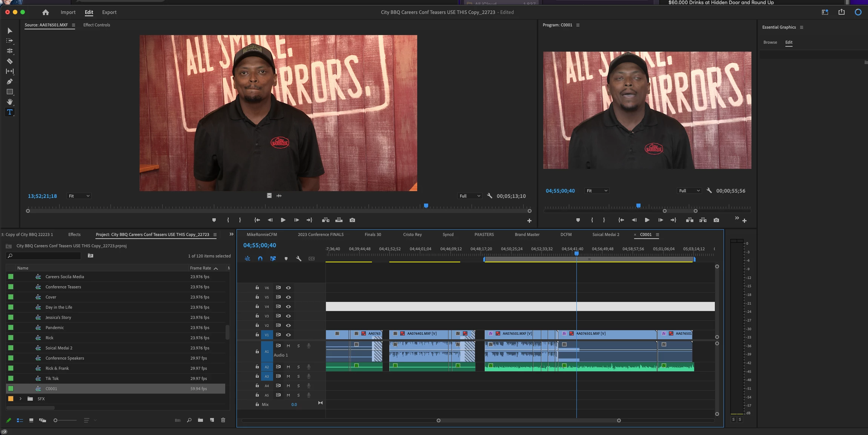Open Source monitor settings wrench
The height and width of the screenshot is (435, 868).
click(x=490, y=196)
